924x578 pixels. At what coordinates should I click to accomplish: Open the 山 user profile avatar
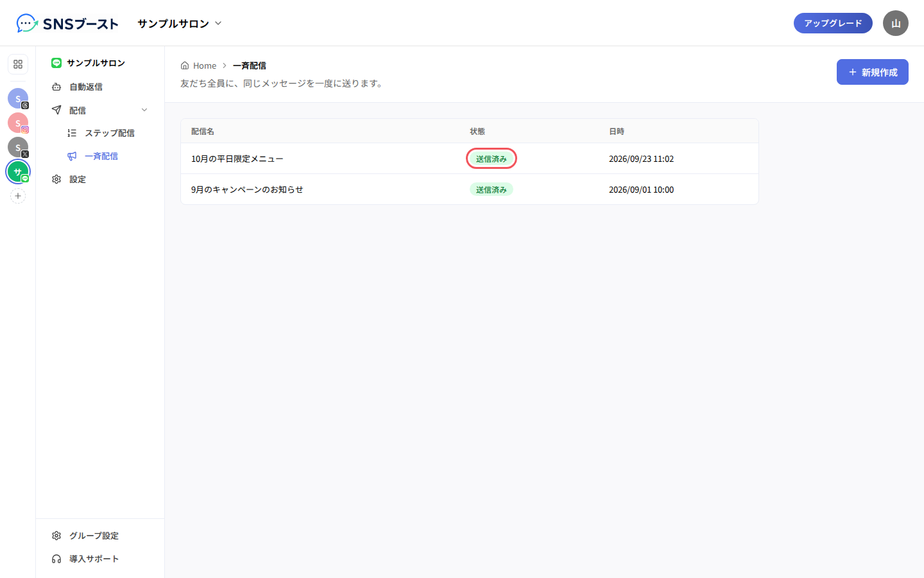pyautogui.click(x=896, y=23)
